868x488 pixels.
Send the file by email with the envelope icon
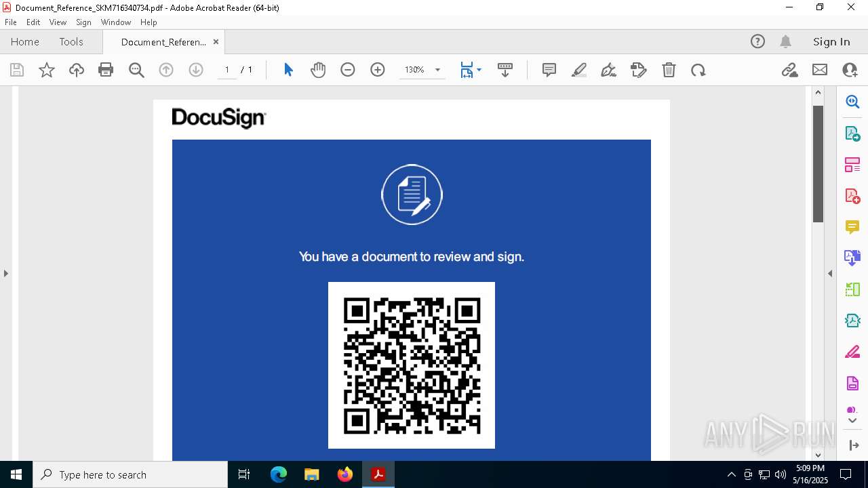click(820, 70)
